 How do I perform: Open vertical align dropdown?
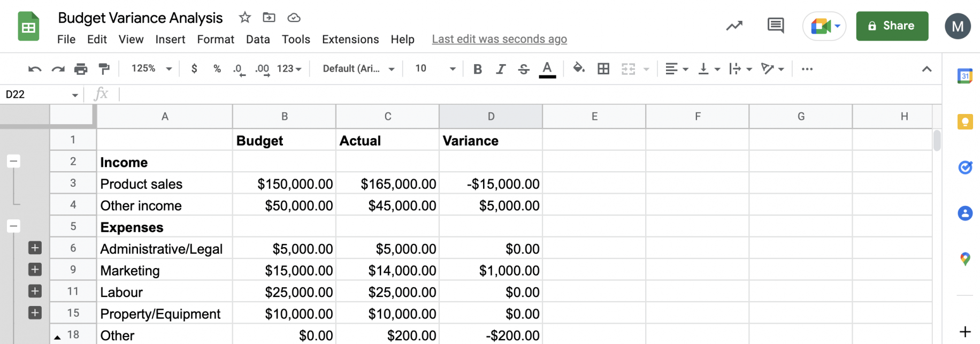point(709,68)
